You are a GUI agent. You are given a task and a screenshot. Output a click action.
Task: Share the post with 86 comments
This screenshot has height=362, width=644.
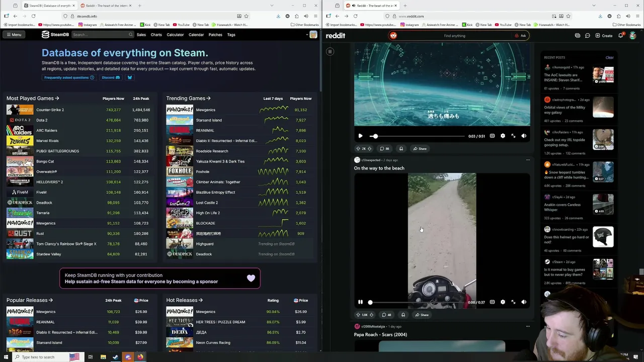(420, 148)
